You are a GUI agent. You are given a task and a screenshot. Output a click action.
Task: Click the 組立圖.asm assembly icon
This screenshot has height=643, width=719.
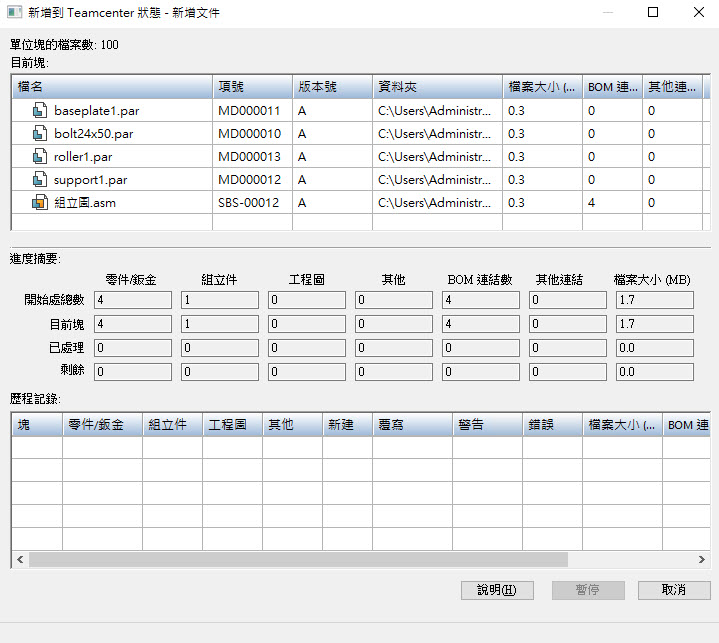coord(40,202)
